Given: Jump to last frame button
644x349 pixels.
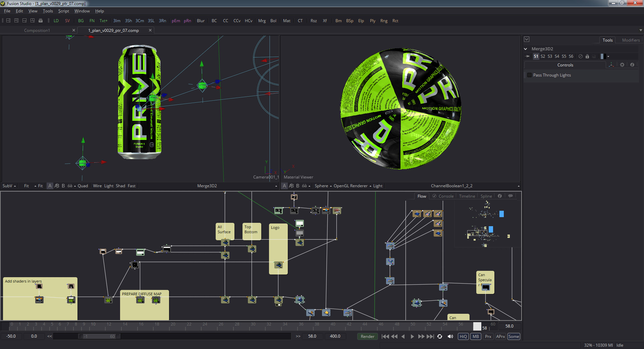Looking at the screenshot, I should coord(430,336).
